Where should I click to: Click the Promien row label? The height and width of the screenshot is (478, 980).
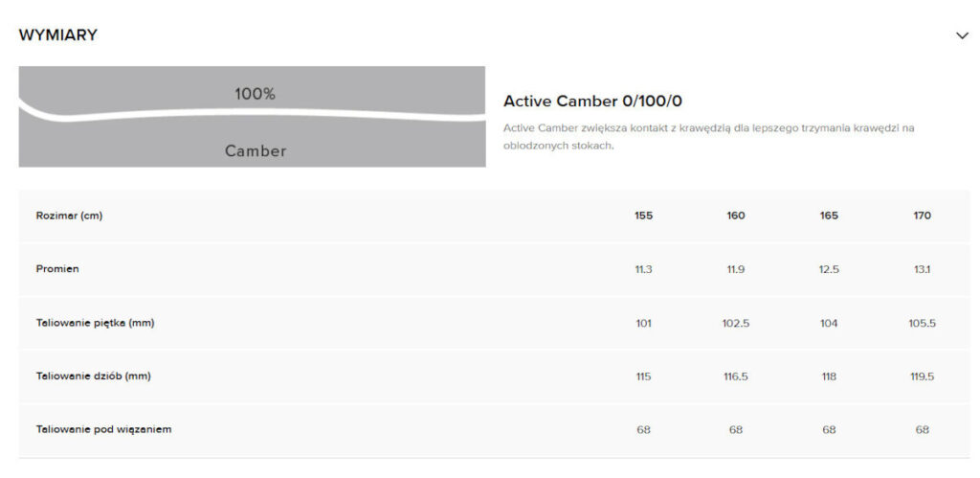(x=57, y=269)
